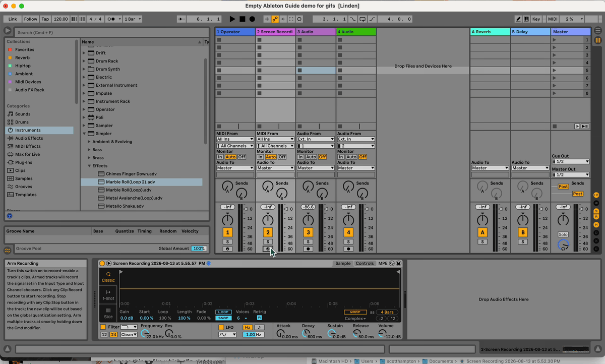Viewport: 605px width, 364px height.
Task: Click the Link button
Action: click(13, 19)
